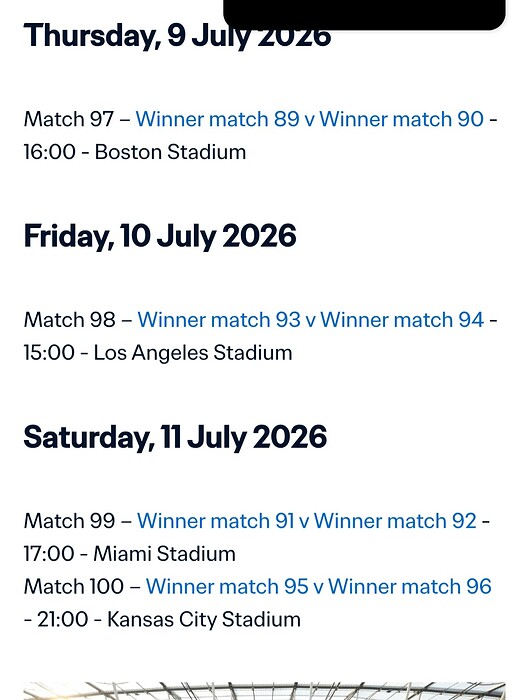
Task: Click the Winner match 93 link
Action: point(219,320)
